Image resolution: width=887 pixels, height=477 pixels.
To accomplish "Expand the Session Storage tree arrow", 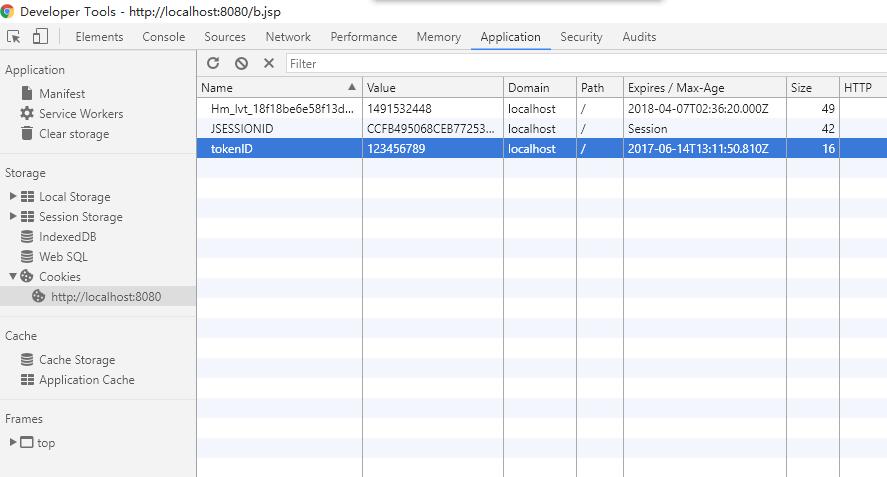I will pyautogui.click(x=12, y=216).
